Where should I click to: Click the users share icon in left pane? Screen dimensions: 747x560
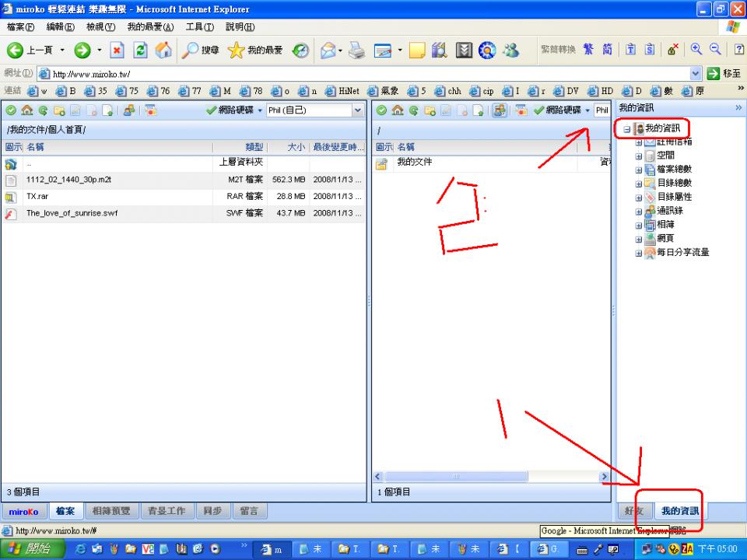tap(129, 110)
